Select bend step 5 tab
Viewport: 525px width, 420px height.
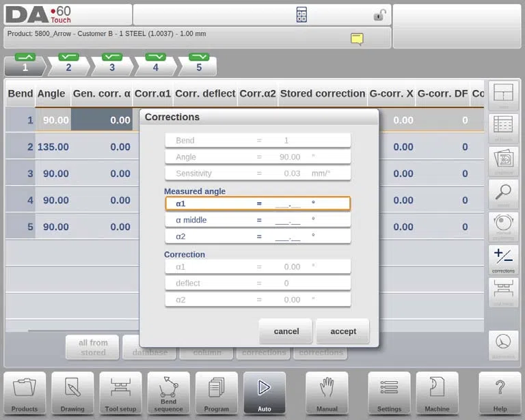199,65
